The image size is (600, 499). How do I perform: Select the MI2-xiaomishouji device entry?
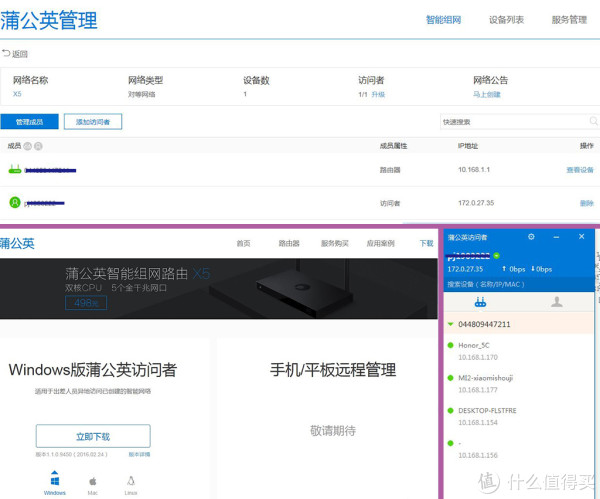pyautogui.click(x=519, y=383)
